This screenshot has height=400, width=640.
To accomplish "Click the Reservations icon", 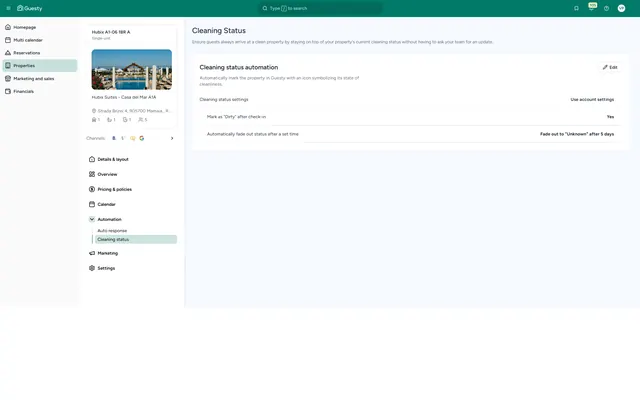I will click(8, 53).
